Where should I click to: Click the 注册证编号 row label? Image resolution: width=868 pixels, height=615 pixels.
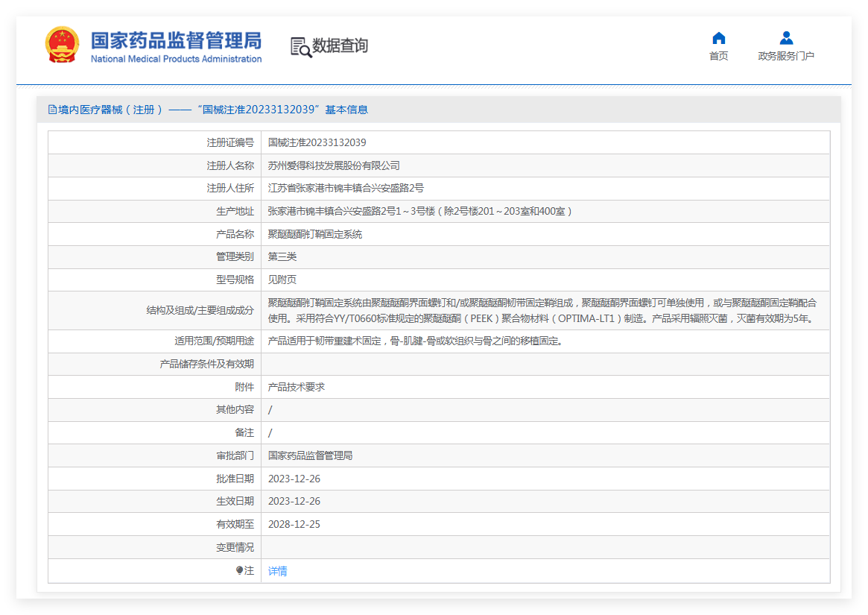coord(230,143)
